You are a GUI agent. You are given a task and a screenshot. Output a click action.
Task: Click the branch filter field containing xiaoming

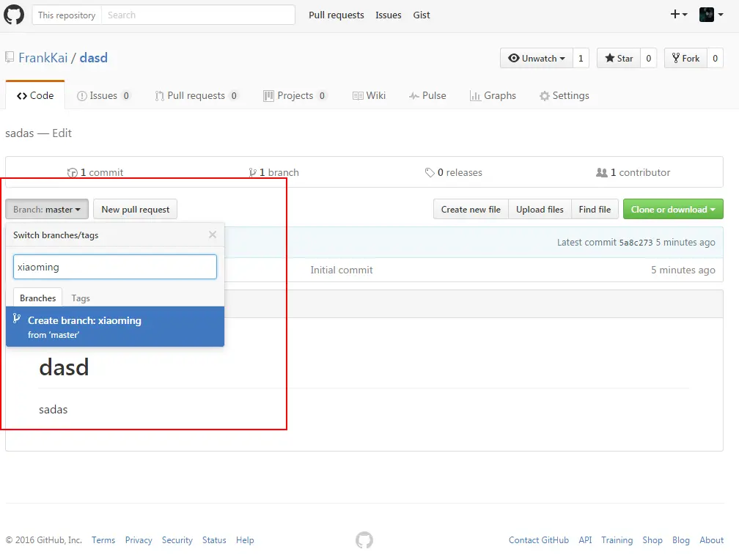(x=115, y=268)
